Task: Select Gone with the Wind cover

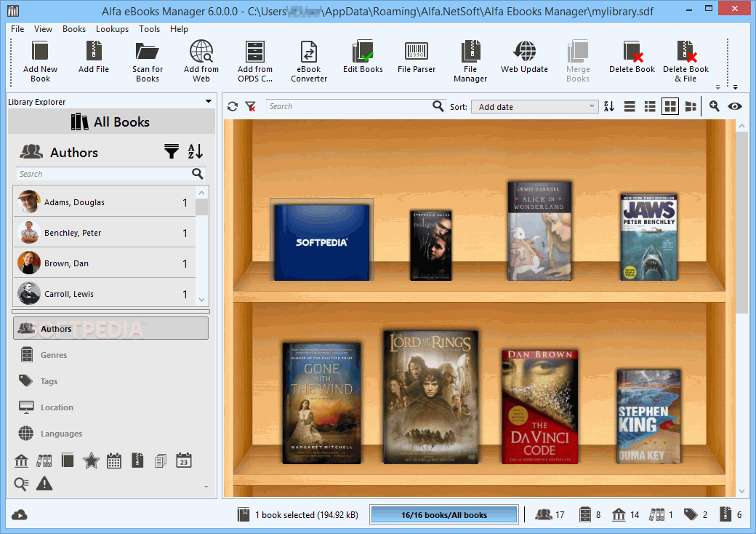Action: (x=321, y=403)
